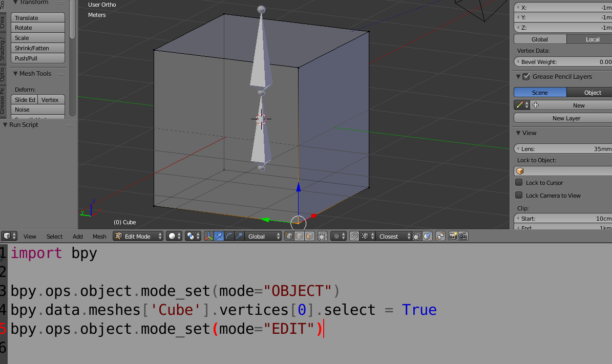Open the Add menu

77,237
